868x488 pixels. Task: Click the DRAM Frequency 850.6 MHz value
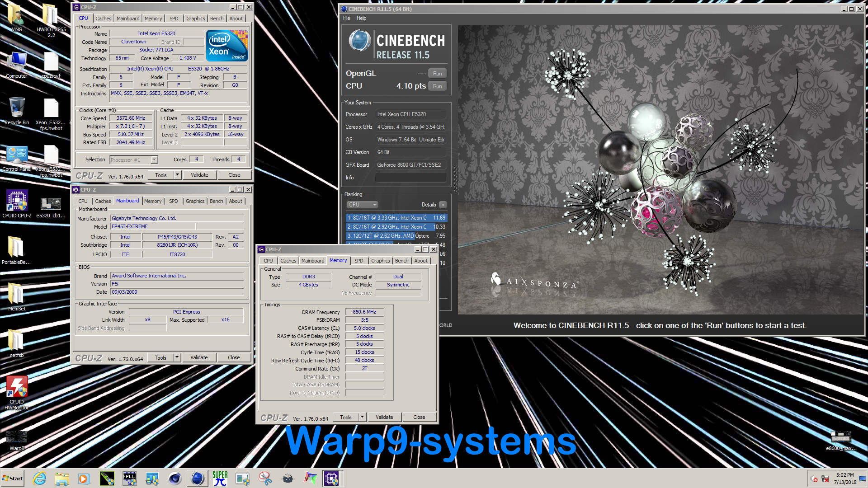(x=364, y=312)
